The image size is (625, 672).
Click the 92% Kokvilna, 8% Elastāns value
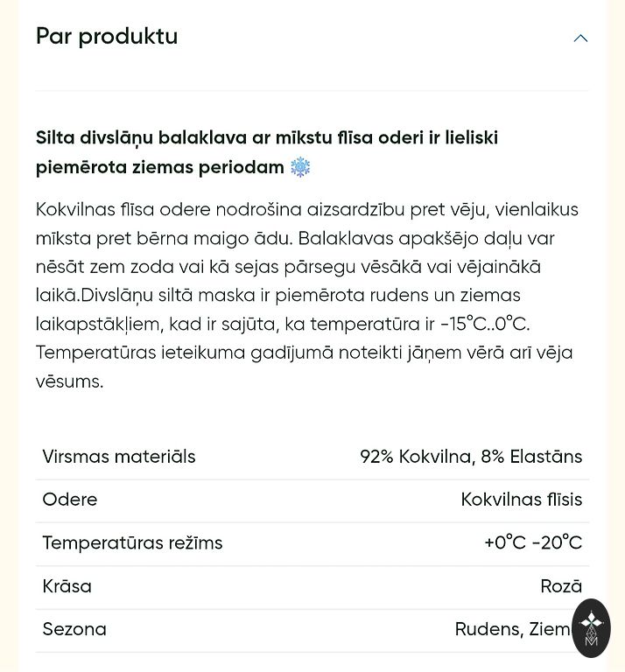point(470,457)
